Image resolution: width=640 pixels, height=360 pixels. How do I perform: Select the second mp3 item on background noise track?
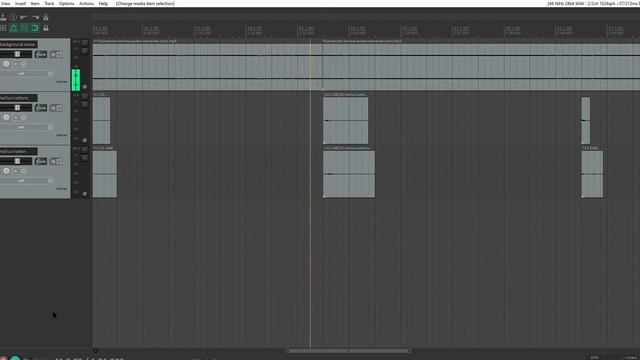[x=481, y=67]
